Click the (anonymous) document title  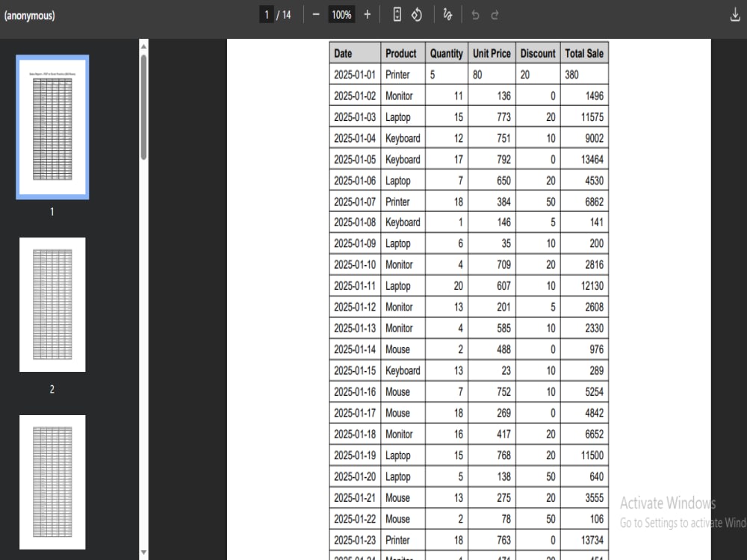click(x=30, y=15)
